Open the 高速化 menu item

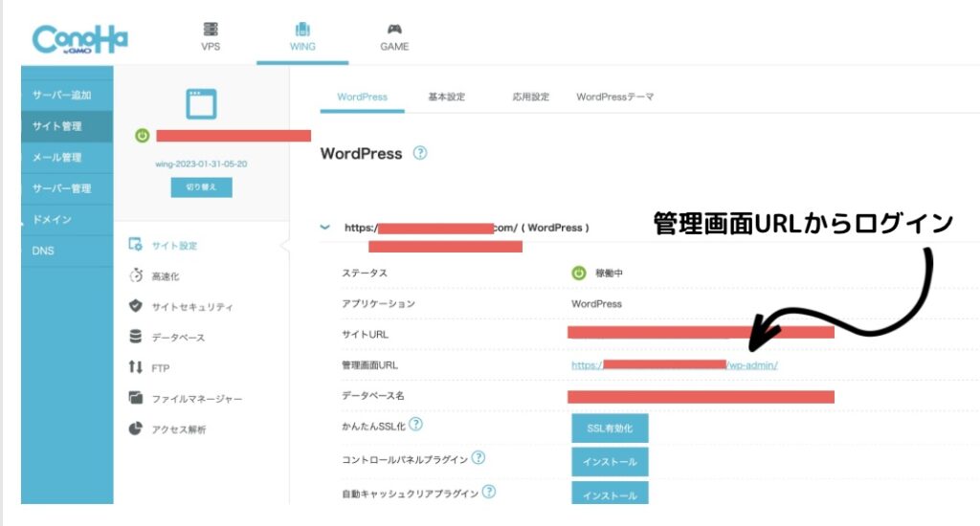point(166,276)
